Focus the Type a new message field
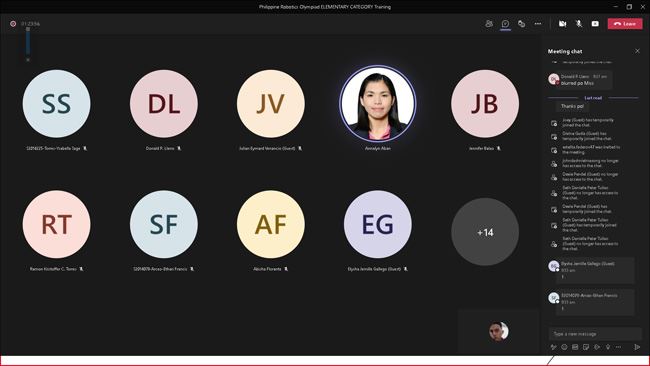The width and height of the screenshot is (650, 366). [x=595, y=334]
